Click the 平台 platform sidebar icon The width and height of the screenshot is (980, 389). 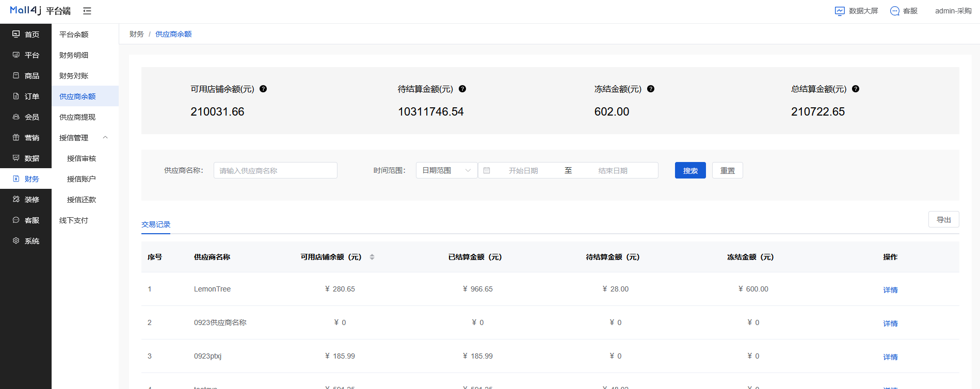[x=16, y=55]
